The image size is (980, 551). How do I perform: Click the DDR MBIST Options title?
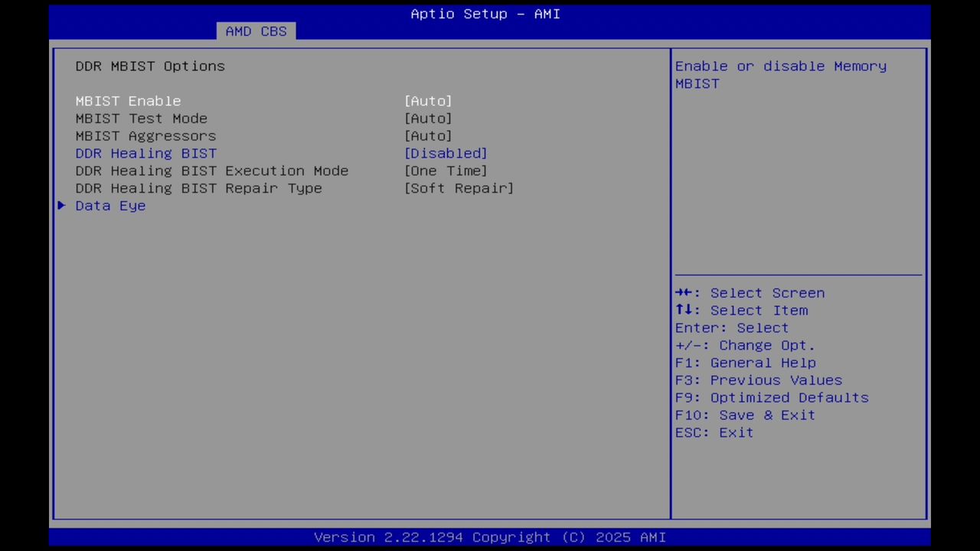pos(150,66)
